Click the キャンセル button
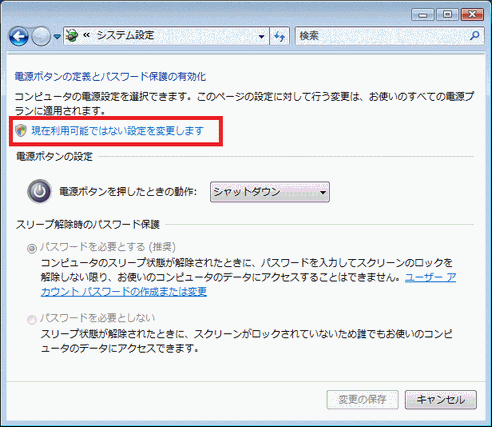 click(440, 399)
